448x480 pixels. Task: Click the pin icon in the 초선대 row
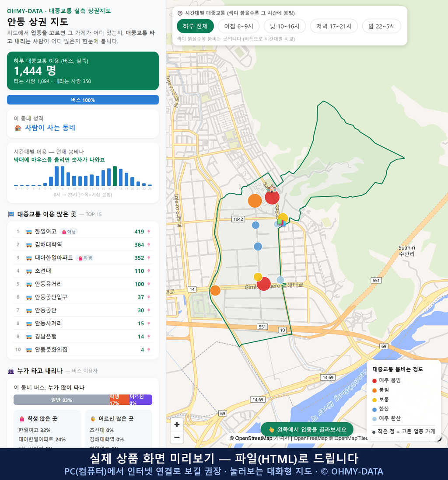pyautogui.click(x=149, y=271)
